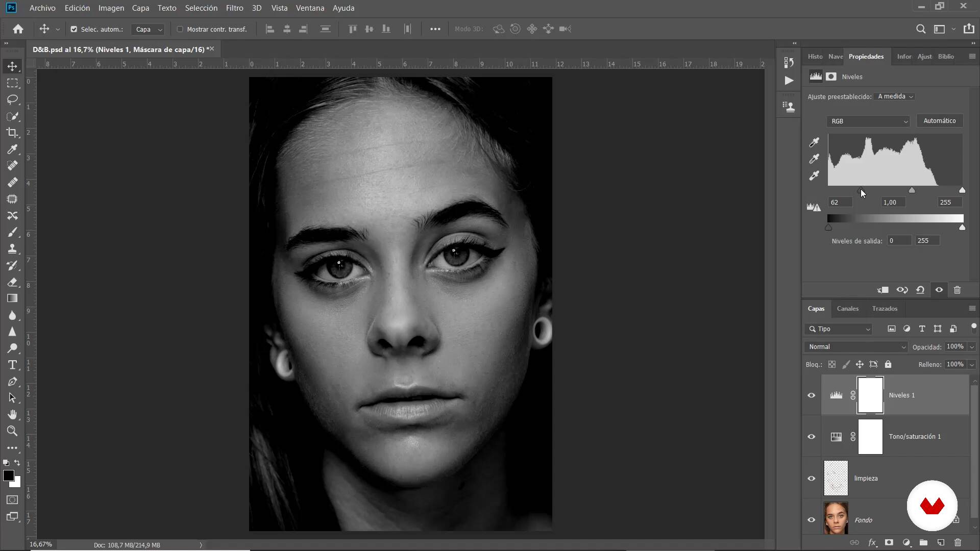The width and height of the screenshot is (980, 551).
Task: Go to the Home screen
Action: [x=18, y=29]
